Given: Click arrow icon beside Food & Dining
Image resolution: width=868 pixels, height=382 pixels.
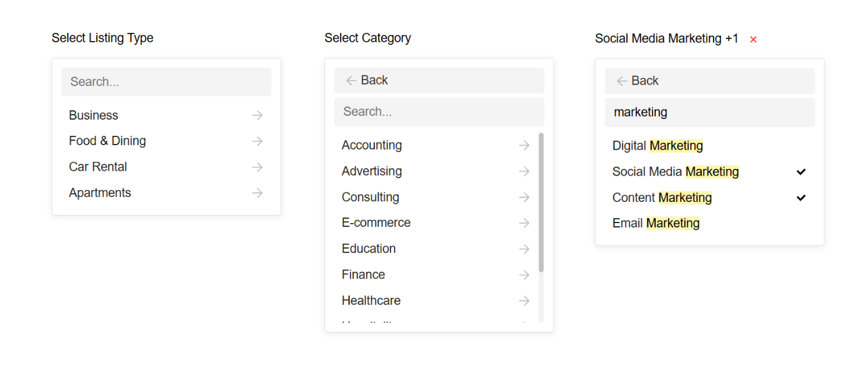Looking at the screenshot, I should pyautogui.click(x=257, y=141).
